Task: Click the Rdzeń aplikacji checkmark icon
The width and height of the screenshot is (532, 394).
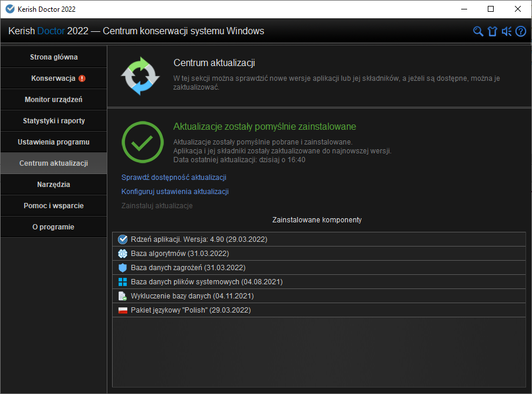Action: tap(123, 239)
